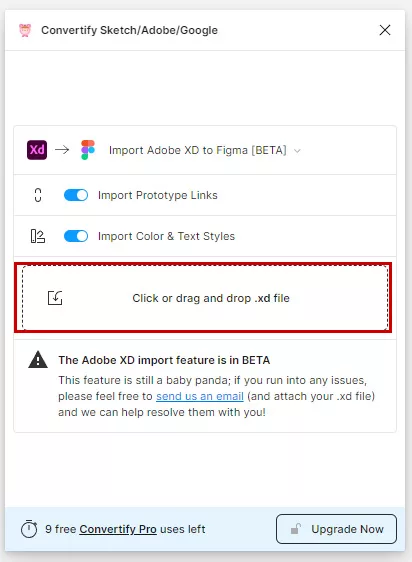The width and height of the screenshot is (412, 562).
Task: Open the Convertify Pro link
Action: tap(118, 529)
